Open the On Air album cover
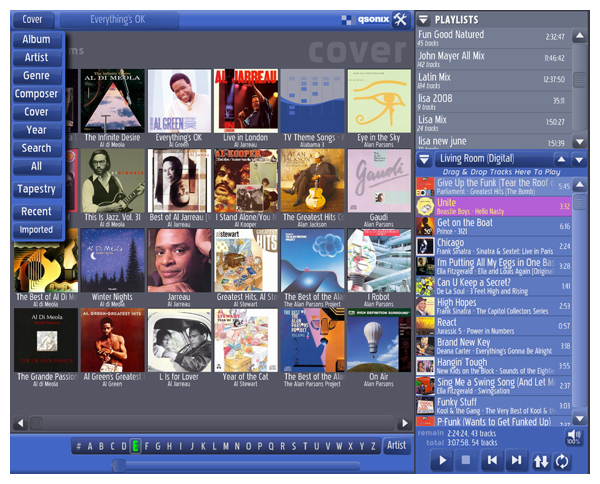 click(x=379, y=340)
